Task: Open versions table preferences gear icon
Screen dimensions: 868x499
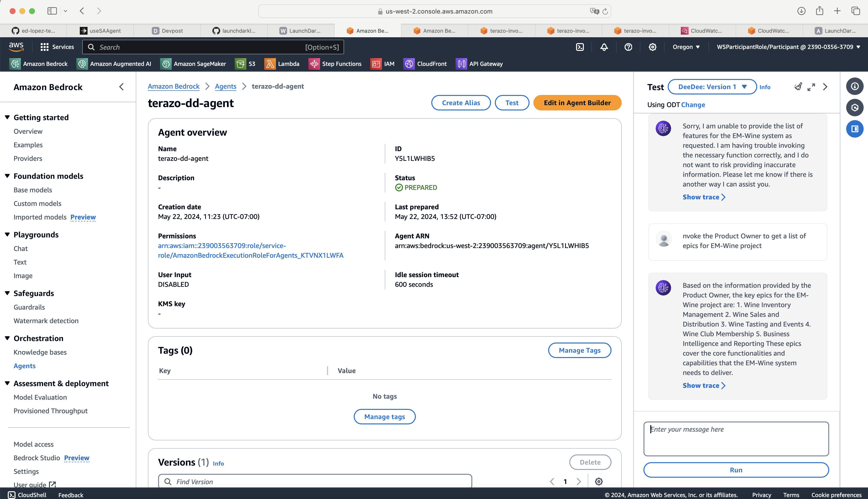Action: point(599,482)
